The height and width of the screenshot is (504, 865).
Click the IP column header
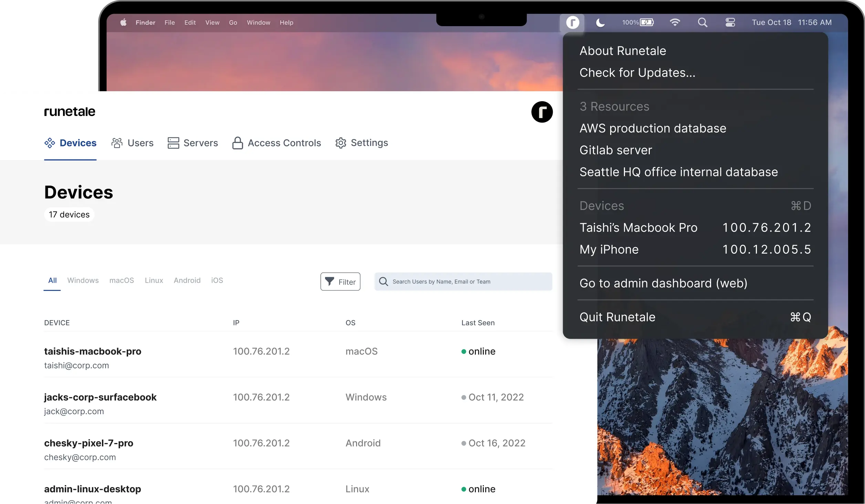(236, 323)
